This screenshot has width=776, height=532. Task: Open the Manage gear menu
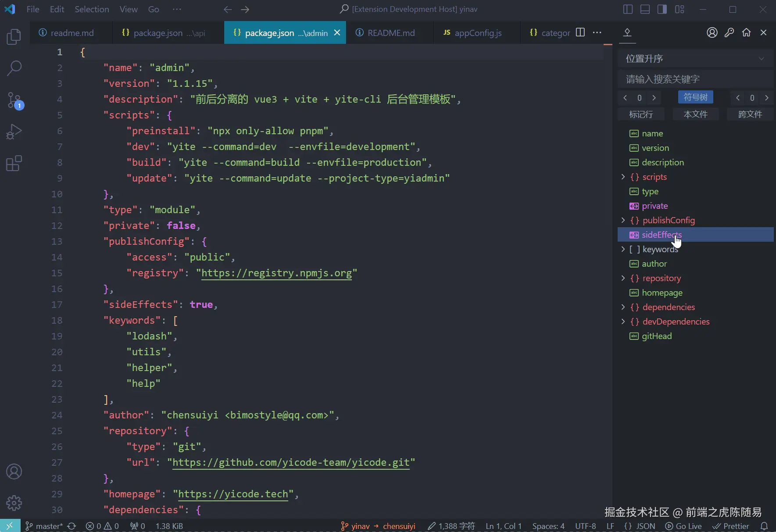(14, 503)
